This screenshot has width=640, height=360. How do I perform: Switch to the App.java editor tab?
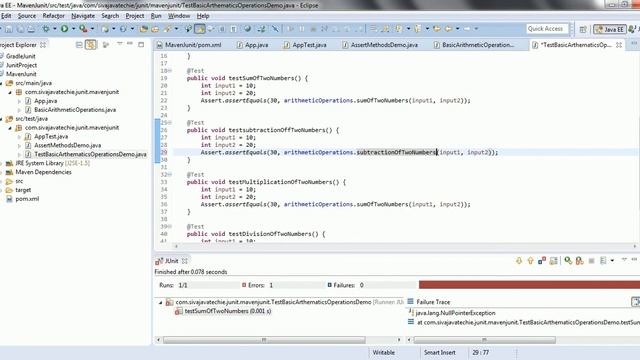coord(253,45)
